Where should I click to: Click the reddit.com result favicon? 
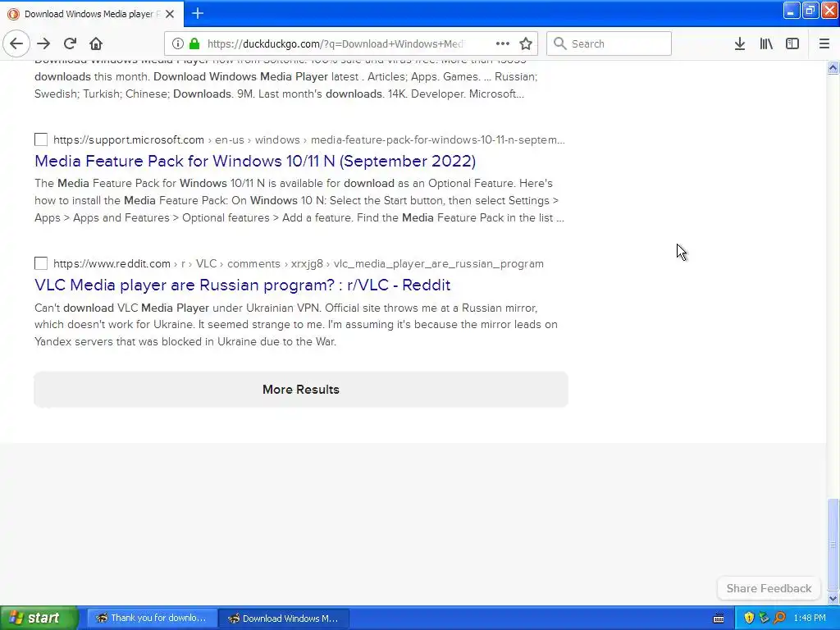pyautogui.click(x=41, y=263)
